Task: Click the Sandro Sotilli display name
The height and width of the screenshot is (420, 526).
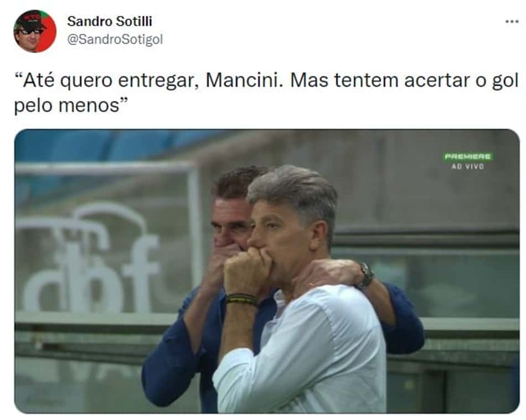Action: click(110, 21)
